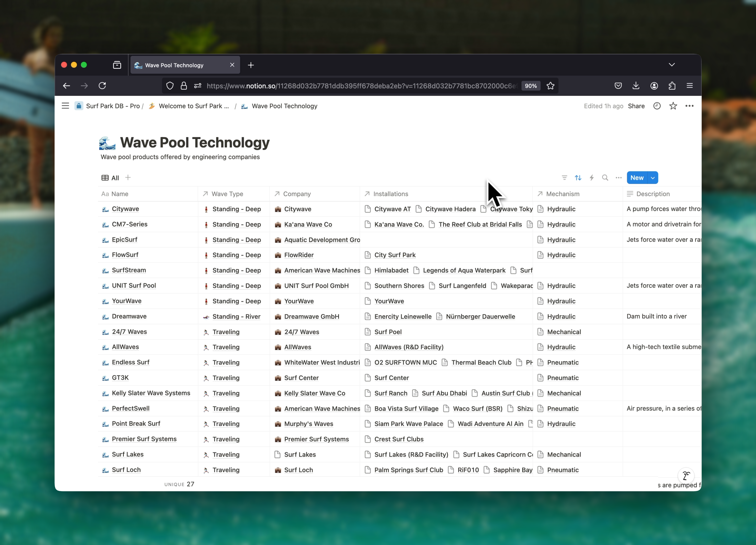Open database view options ellipsis
The image size is (756, 545).
[619, 178]
